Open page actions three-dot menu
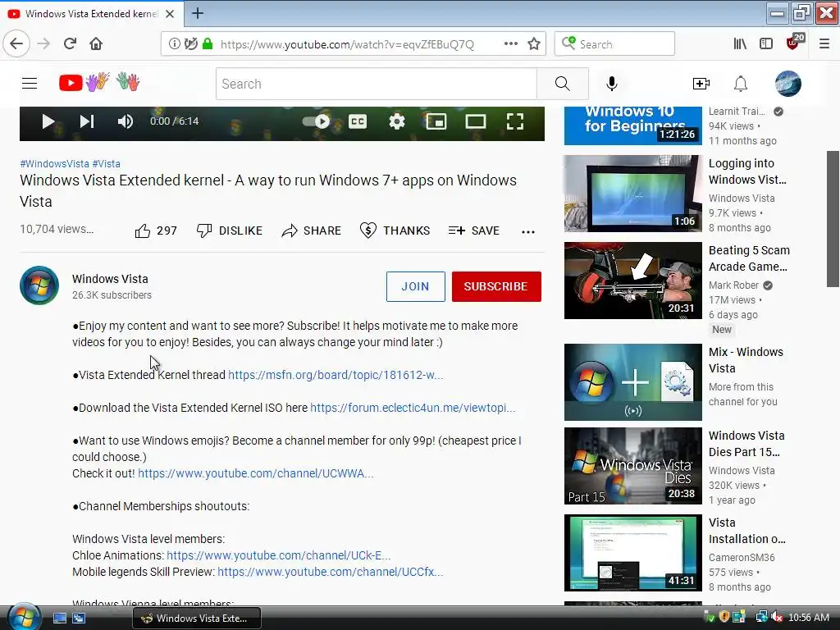This screenshot has width=840, height=630. [x=511, y=43]
